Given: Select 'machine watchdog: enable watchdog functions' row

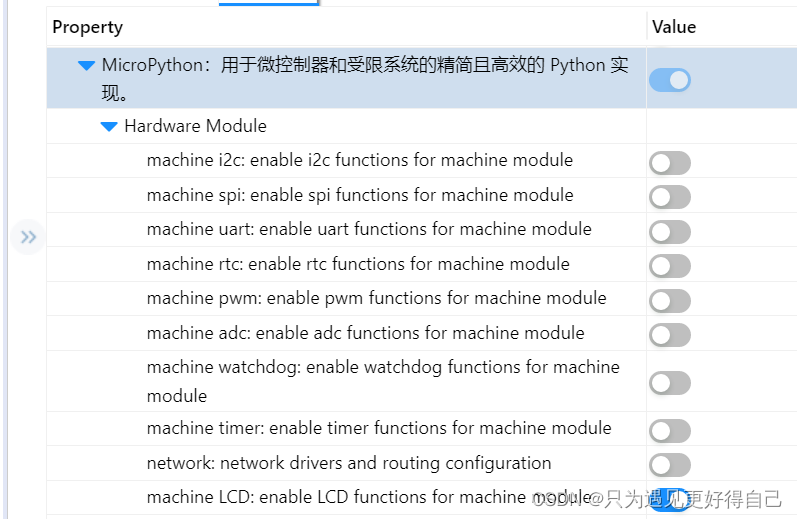Looking at the screenshot, I should 383,381.
